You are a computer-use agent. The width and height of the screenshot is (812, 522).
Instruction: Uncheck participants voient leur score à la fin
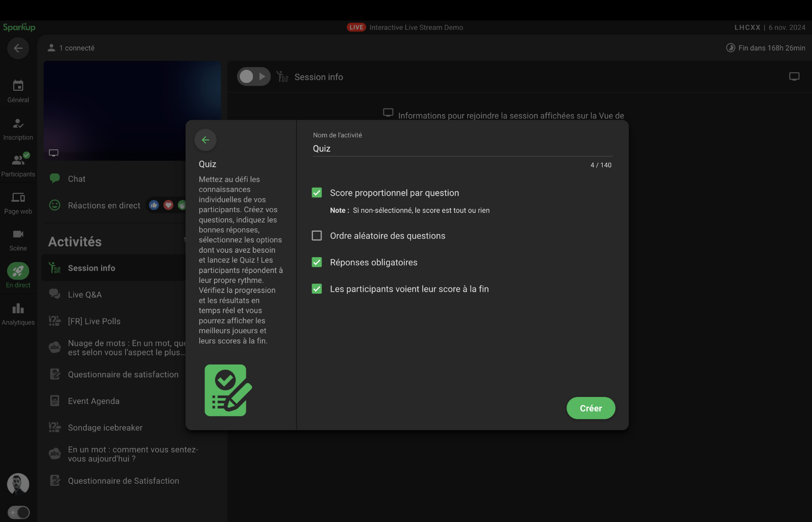click(x=317, y=288)
